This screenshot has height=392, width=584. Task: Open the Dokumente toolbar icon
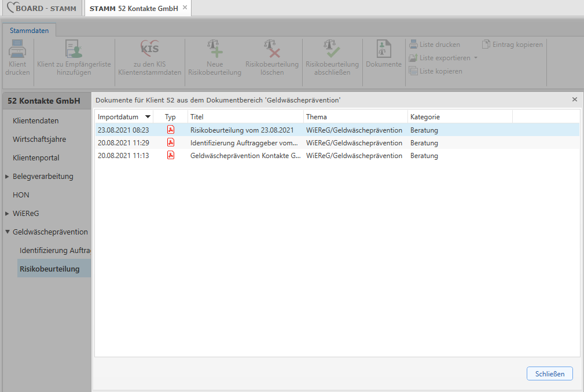(383, 49)
